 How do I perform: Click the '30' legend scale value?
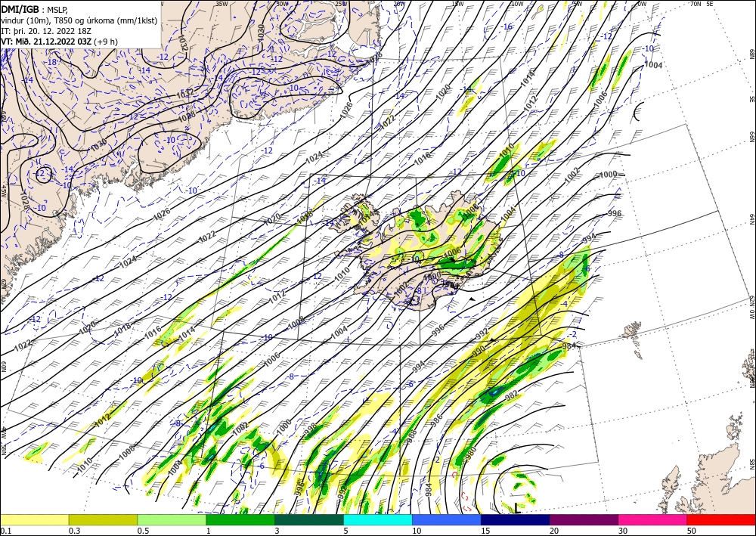pyautogui.click(x=623, y=531)
